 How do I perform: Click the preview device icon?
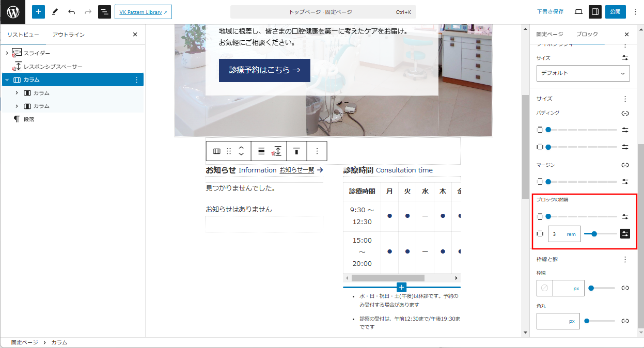point(578,12)
